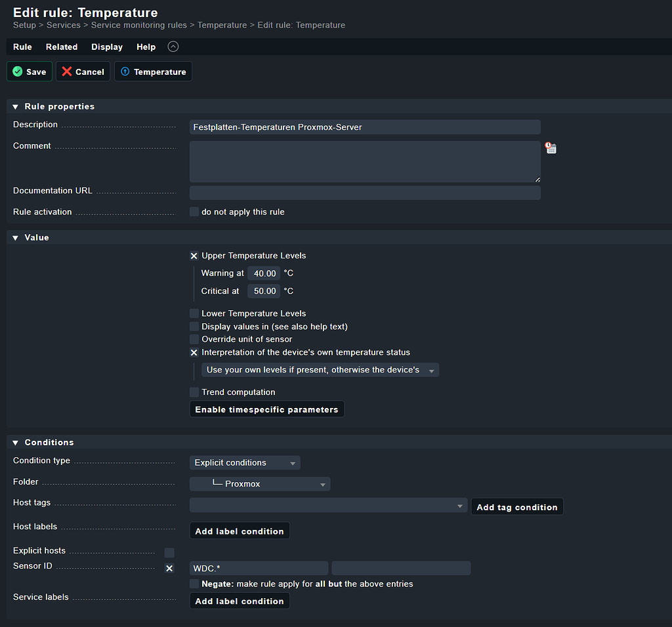Click Add label condition for Service labels
This screenshot has height=627, width=672.
point(239,601)
